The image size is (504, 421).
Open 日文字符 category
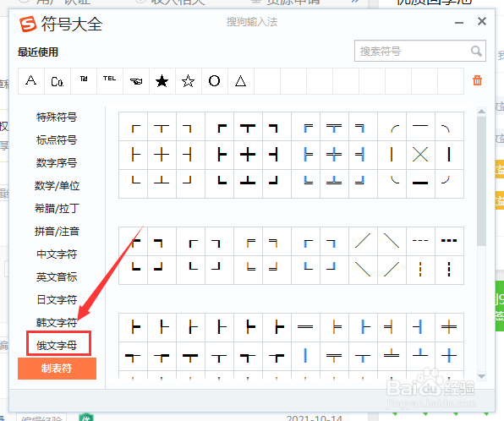click(x=57, y=300)
